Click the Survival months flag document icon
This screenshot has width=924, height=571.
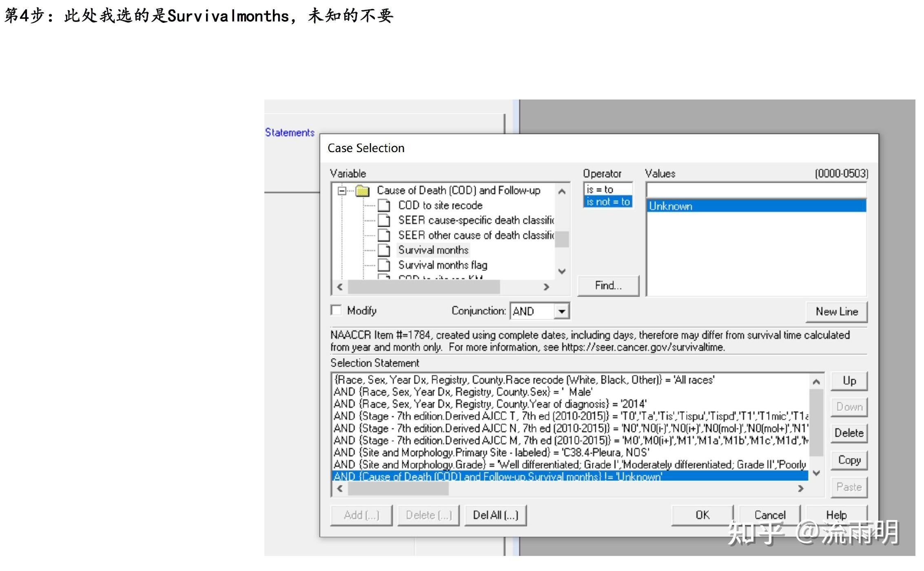coord(383,265)
